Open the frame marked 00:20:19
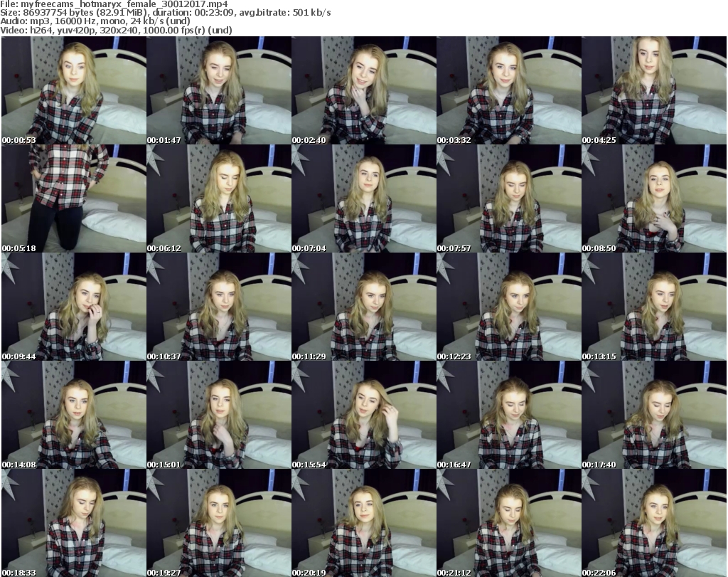 364,523
